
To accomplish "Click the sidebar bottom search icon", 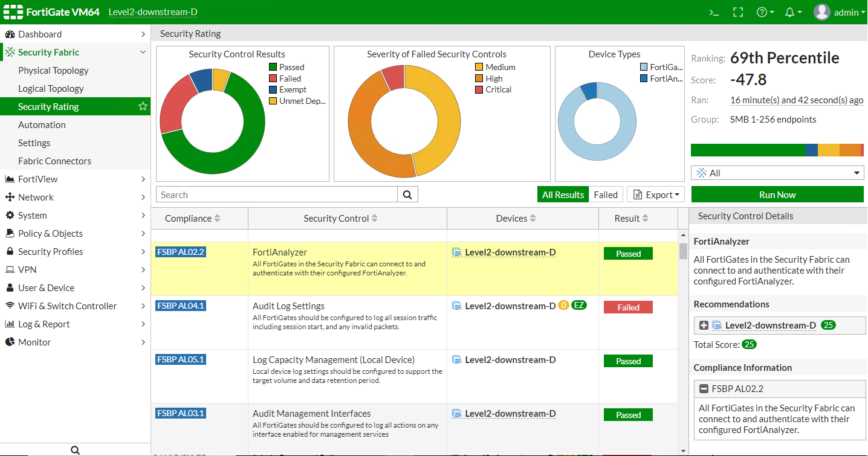I will point(75,450).
